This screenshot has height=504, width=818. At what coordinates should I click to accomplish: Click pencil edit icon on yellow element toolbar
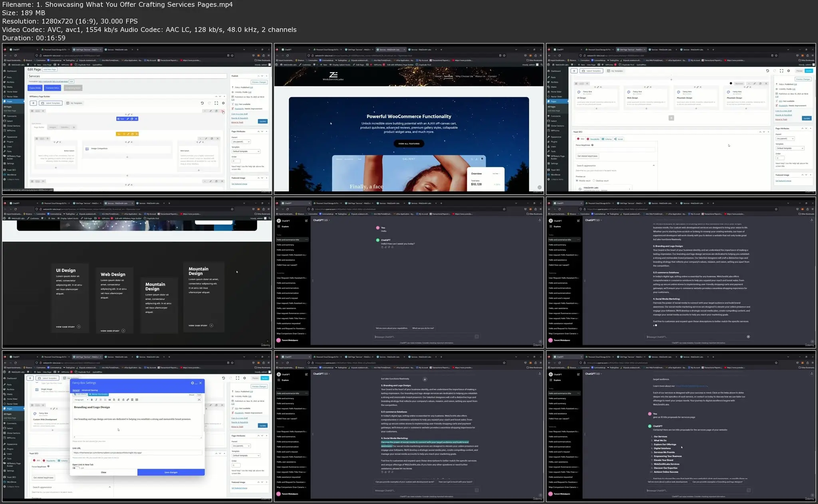pyautogui.click(x=128, y=134)
